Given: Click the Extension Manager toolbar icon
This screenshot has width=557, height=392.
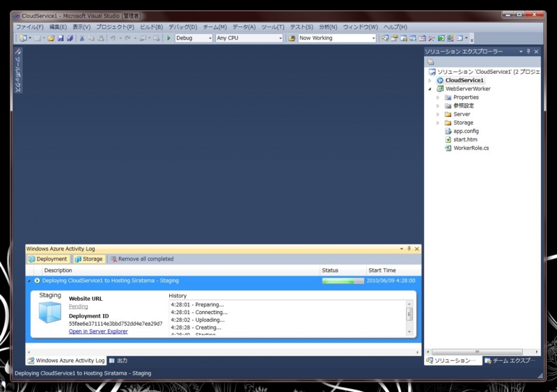Looking at the screenshot, I should (450, 38).
